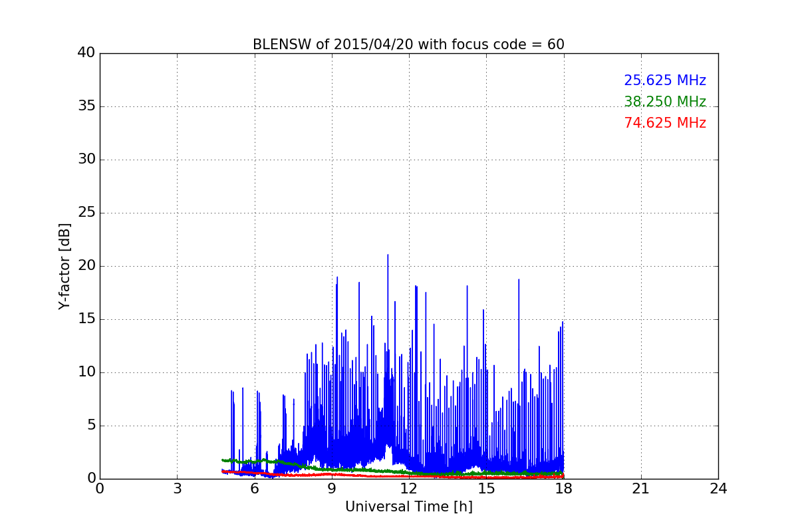Click the Universal Time [h] axis label
The height and width of the screenshot is (532, 798).
408,507
